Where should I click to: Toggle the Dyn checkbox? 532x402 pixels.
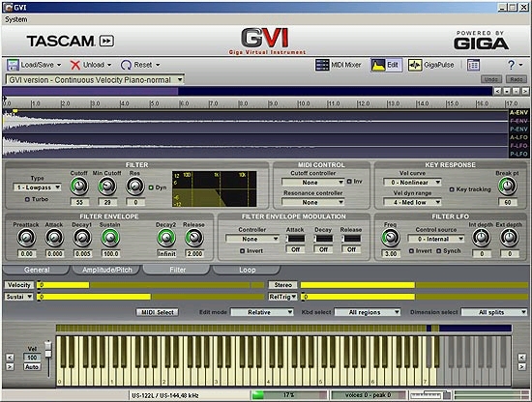point(151,187)
